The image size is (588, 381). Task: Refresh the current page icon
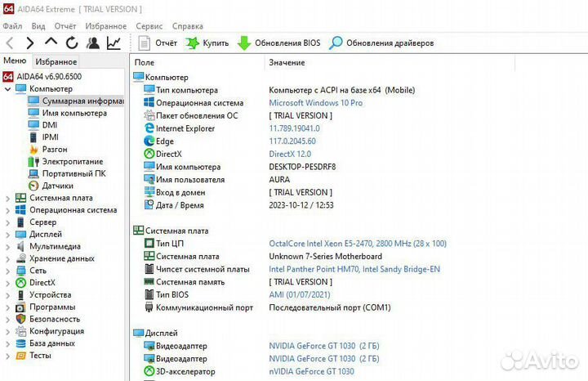pyautogui.click(x=72, y=43)
